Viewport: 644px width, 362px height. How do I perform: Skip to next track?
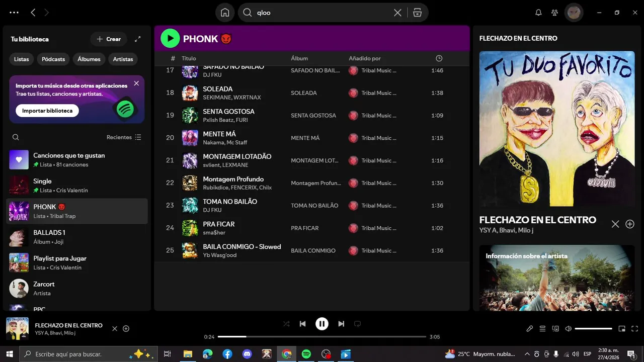pyautogui.click(x=341, y=324)
